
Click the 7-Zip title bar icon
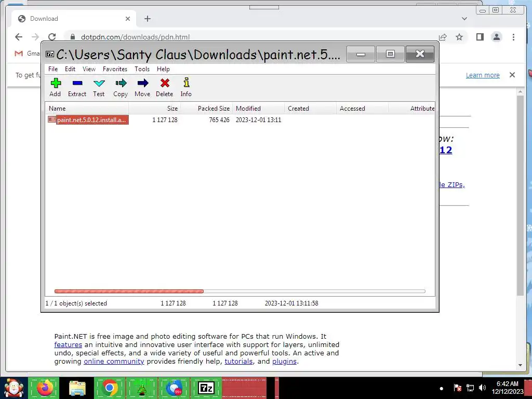[x=50, y=54]
